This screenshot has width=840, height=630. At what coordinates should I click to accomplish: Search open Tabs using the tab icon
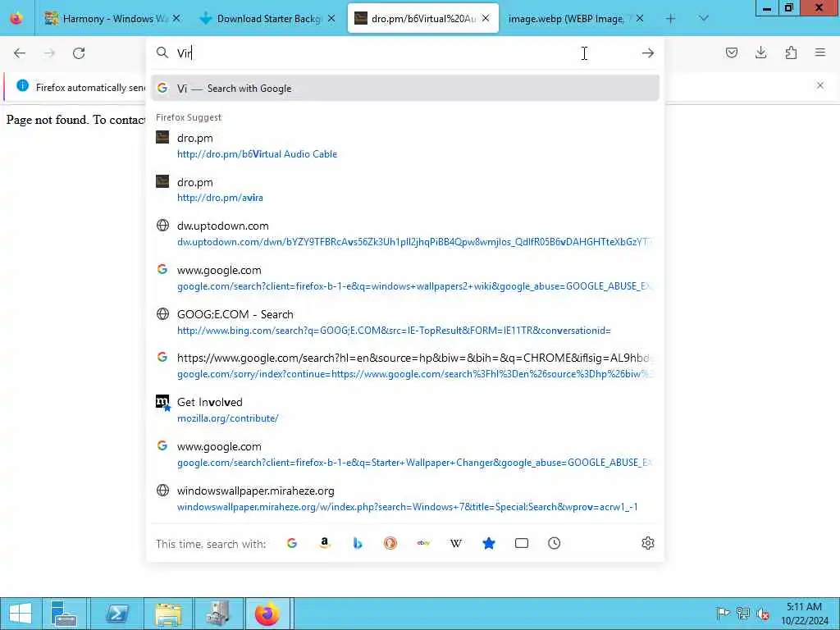(521, 543)
